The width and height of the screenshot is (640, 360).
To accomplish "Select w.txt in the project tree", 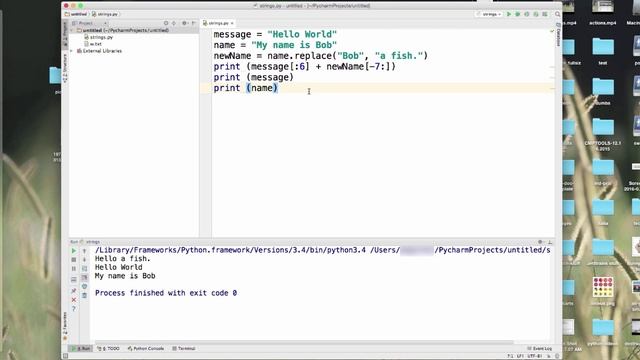I will click(x=93, y=44).
